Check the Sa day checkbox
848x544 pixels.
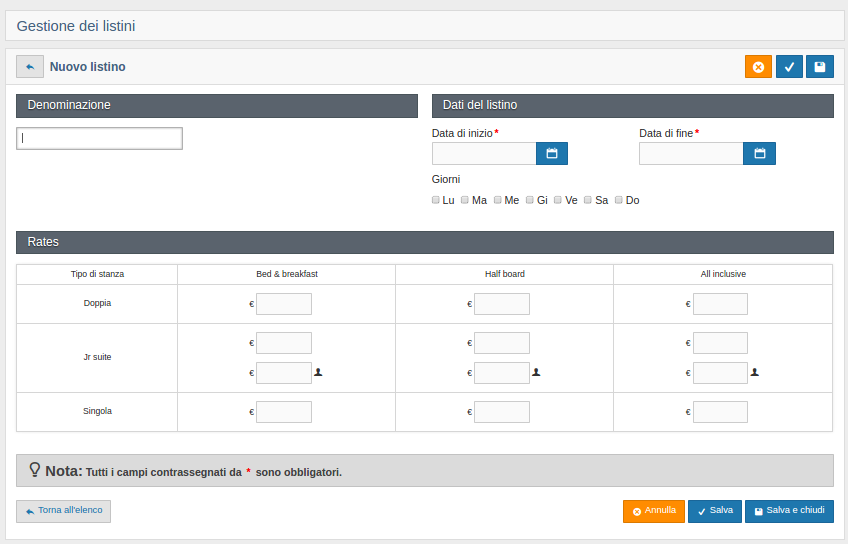click(x=589, y=200)
